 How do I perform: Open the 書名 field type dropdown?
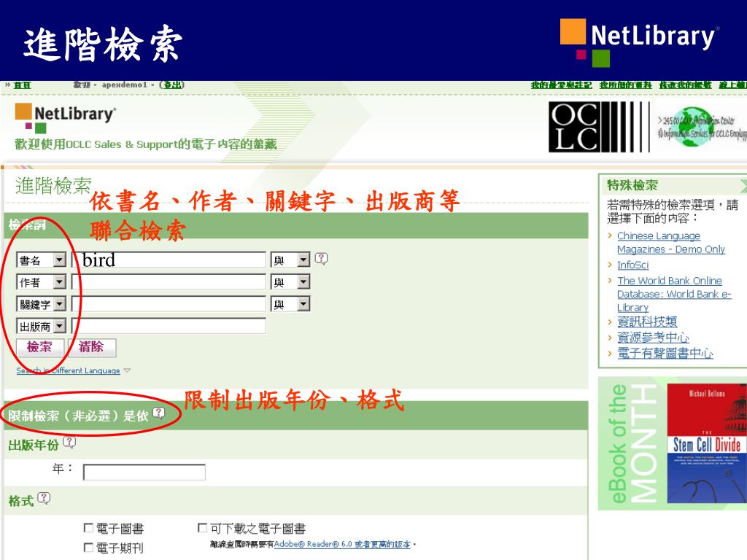(41, 260)
